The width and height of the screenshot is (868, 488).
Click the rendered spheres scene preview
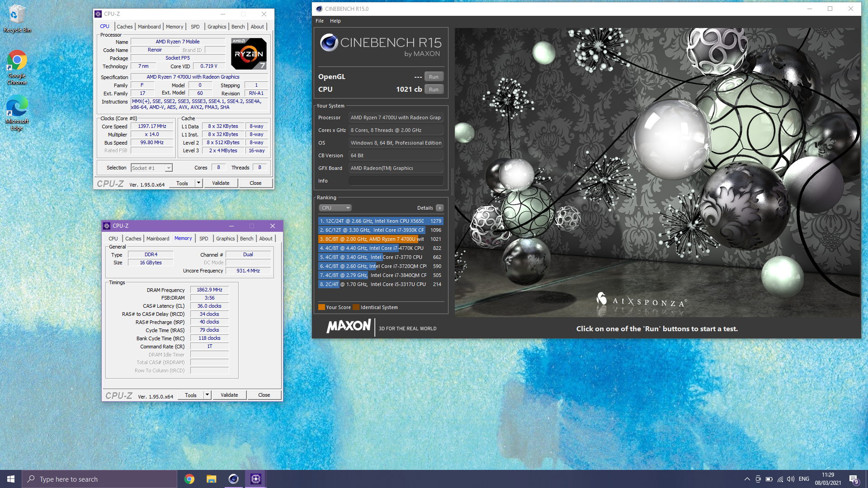[657, 172]
